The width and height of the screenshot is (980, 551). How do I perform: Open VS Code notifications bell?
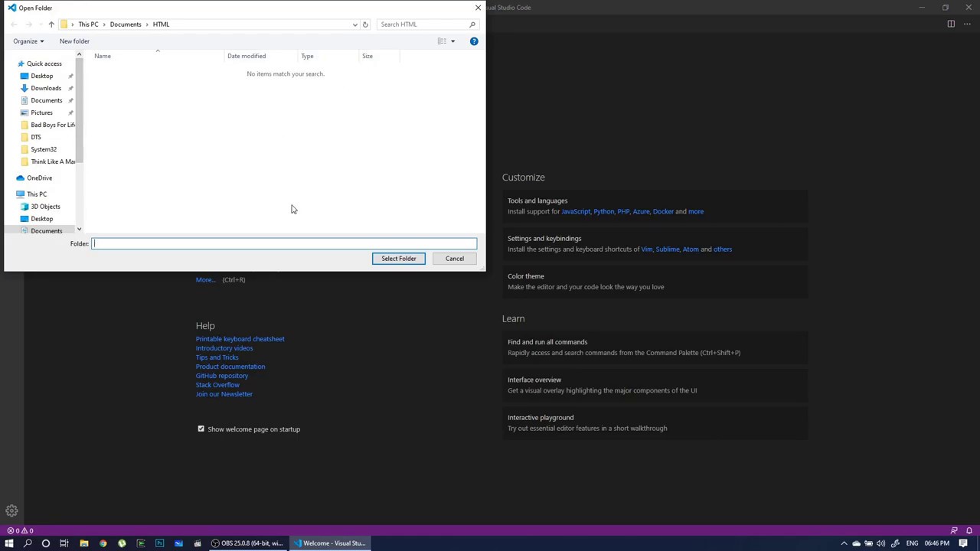pyautogui.click(x=969, y=530)
